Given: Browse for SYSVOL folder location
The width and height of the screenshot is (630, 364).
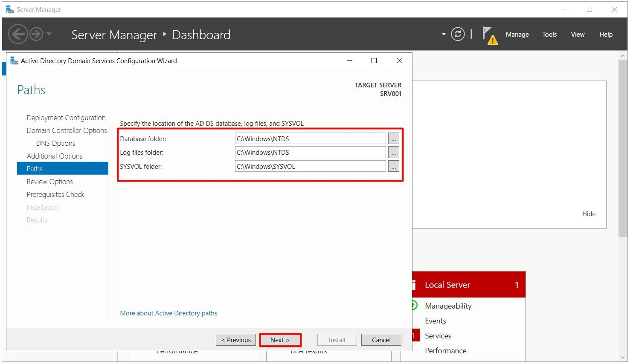Looking at the screenshot, I should point(393,166).
